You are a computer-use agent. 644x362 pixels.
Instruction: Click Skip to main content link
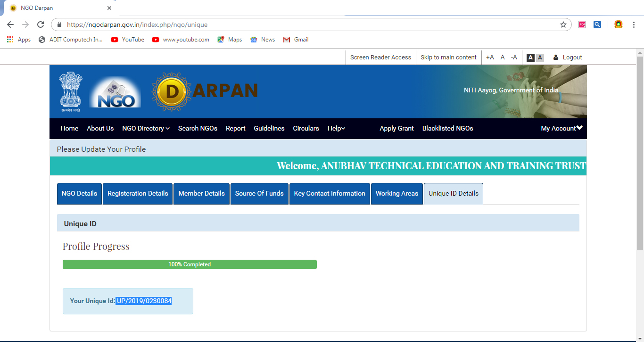448,58
